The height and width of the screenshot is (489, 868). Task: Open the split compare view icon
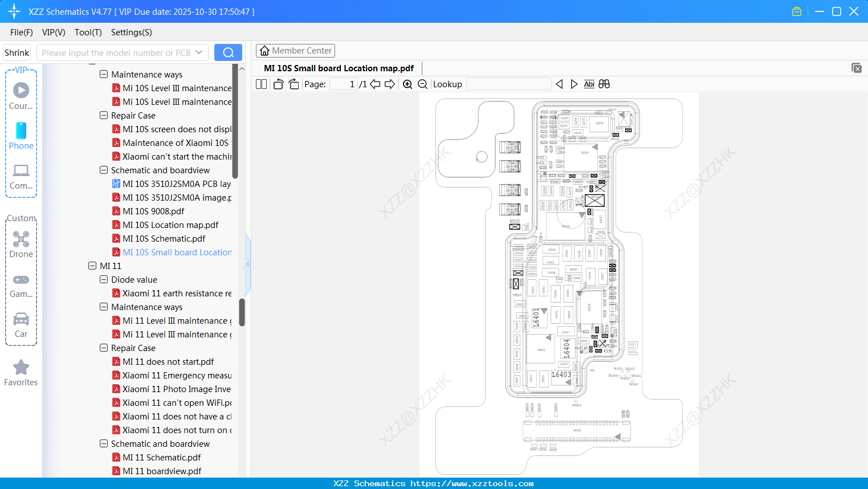604,84
